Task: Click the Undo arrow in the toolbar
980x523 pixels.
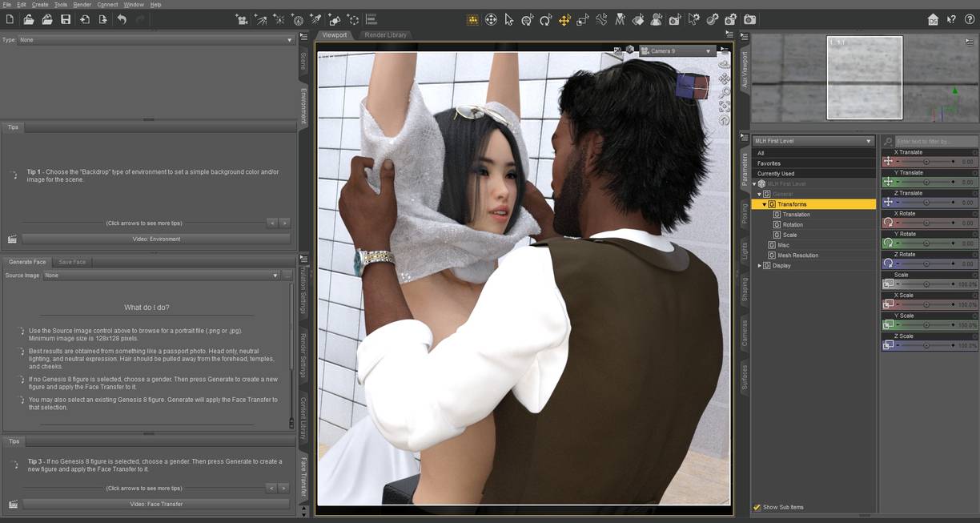Action: click(x=122, y=19)
